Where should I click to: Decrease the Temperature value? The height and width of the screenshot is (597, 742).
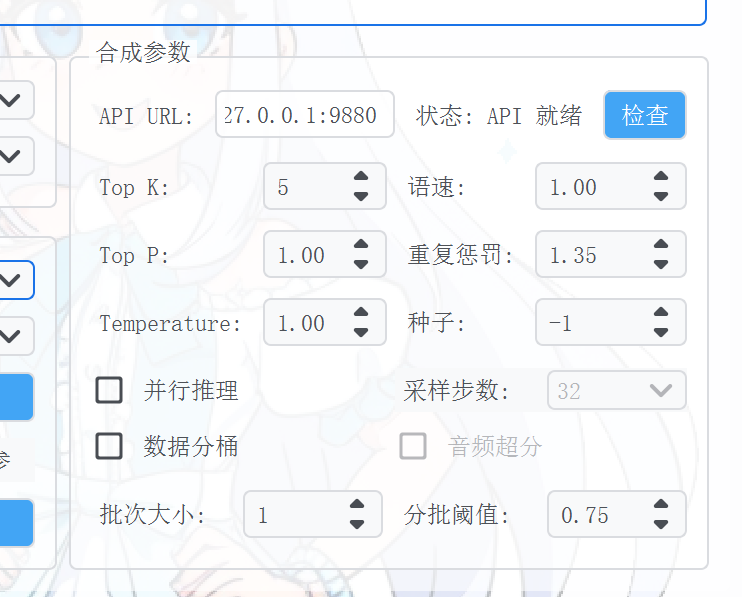click(x=361, y=332)
